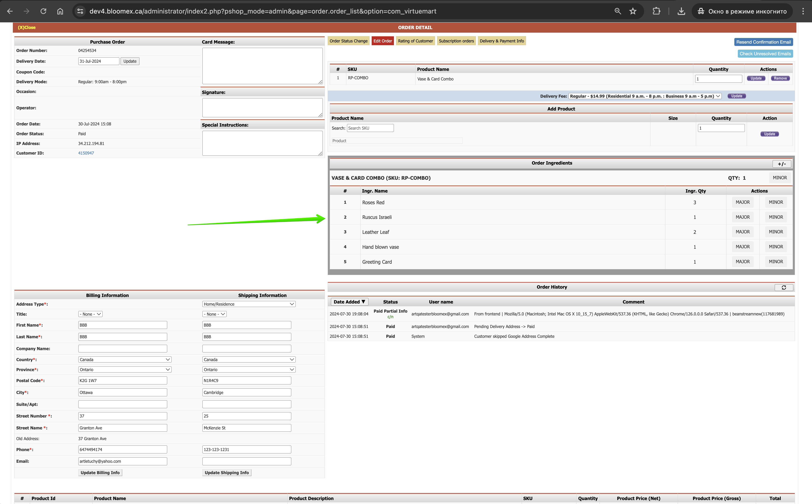
Task: Click the billing Email field
Action: pyautogui.click(x=123, y=461)
